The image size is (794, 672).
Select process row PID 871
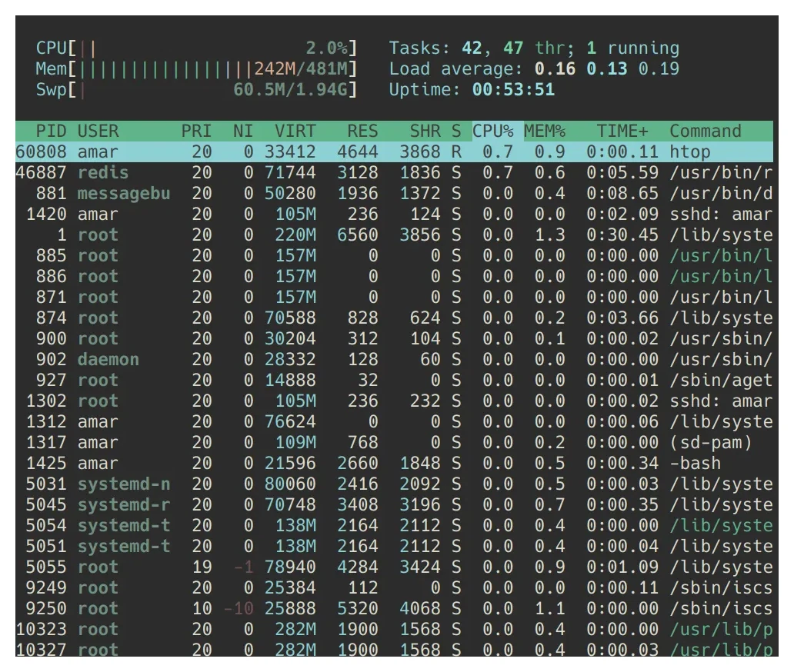pos(394,297)
